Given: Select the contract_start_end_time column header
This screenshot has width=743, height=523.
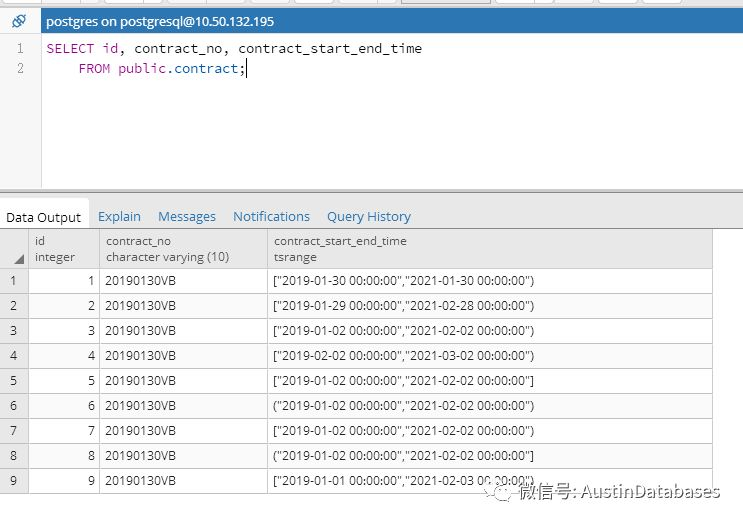Looking at the screenshot, I should [x=490, y=249].
